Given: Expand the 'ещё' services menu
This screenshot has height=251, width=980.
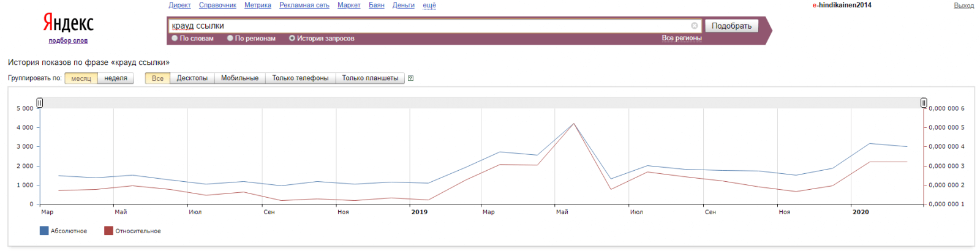Looking at the screenshot, I should (x=429, y=5).
